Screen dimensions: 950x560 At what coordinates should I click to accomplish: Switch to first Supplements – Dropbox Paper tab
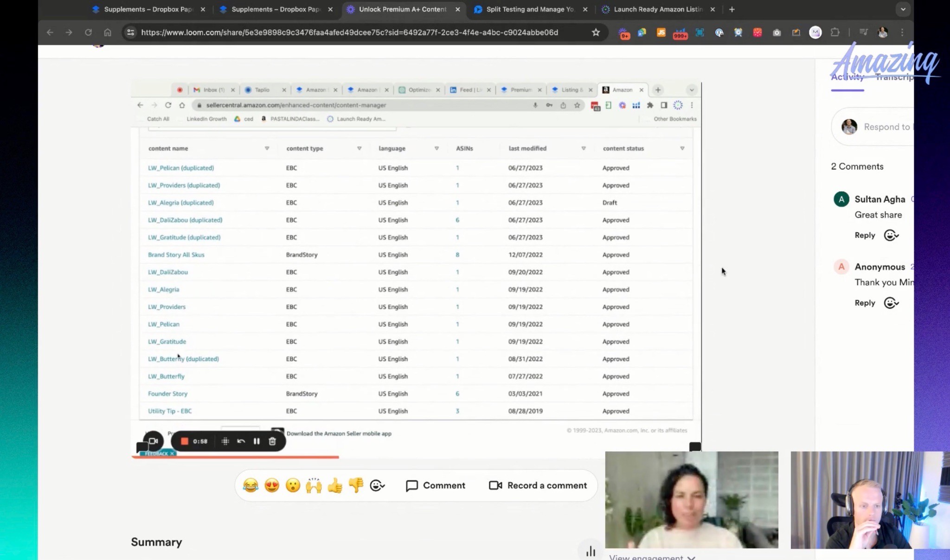coord(148,9)
